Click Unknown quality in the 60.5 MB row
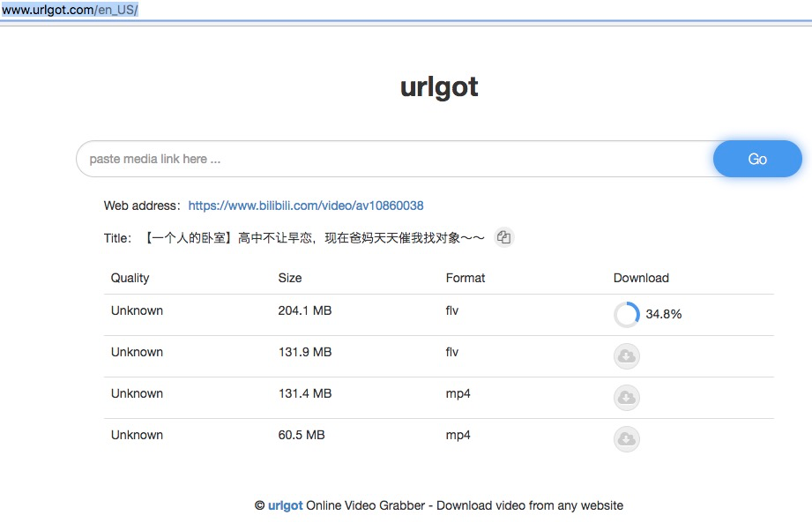Viewport: 812px width, 523px height. coord(137,435)
